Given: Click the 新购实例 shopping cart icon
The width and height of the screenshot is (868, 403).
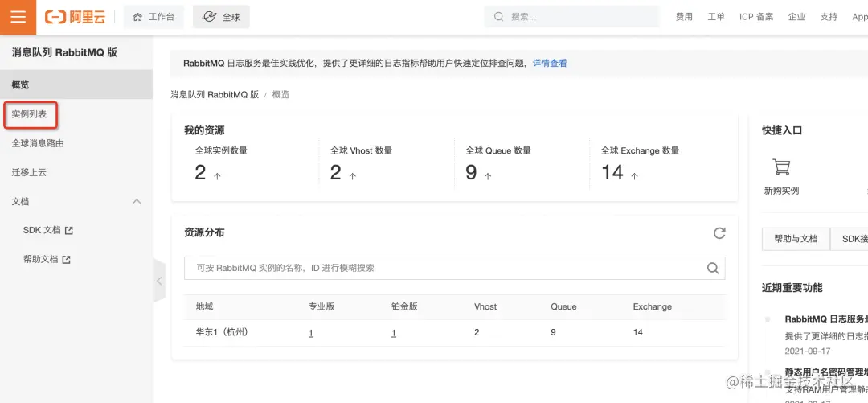Looking at the screenshot, I should pos(781,167).
